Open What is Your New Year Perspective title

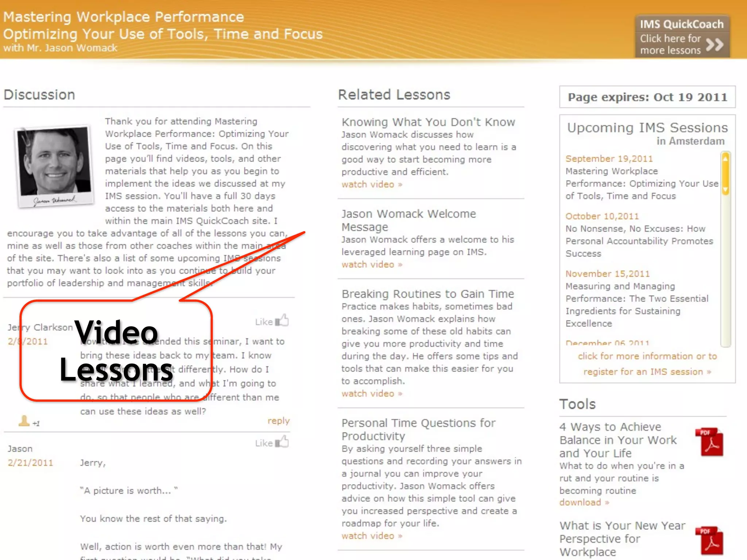[x=622, y=539]
